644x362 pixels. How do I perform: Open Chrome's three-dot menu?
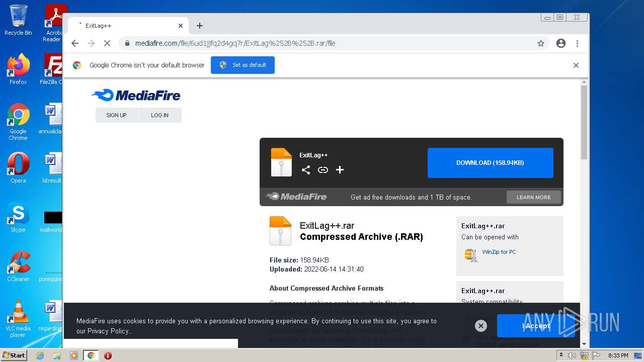point(577,43)
